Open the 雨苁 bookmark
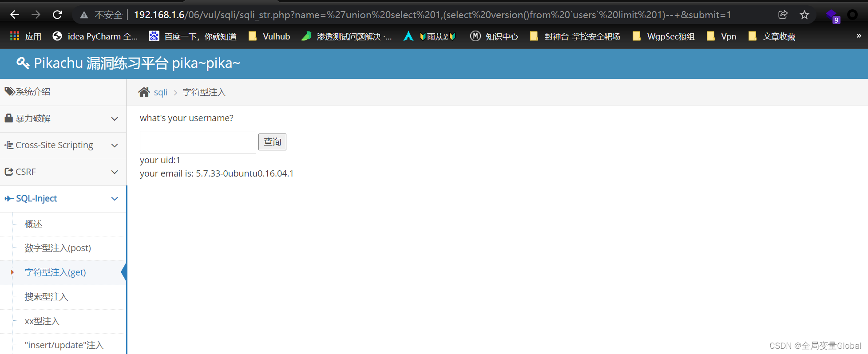The height and width of the screenshot is (354, 868). point(430,36)
